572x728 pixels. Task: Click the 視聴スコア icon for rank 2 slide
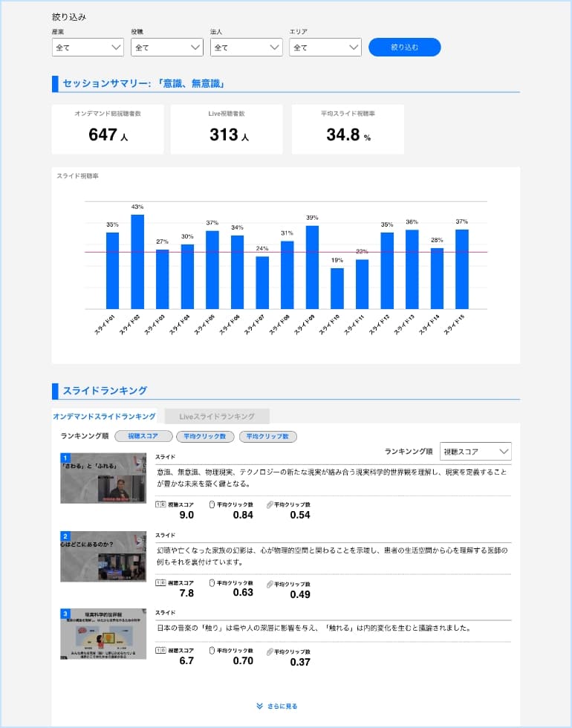coord(160,584)
